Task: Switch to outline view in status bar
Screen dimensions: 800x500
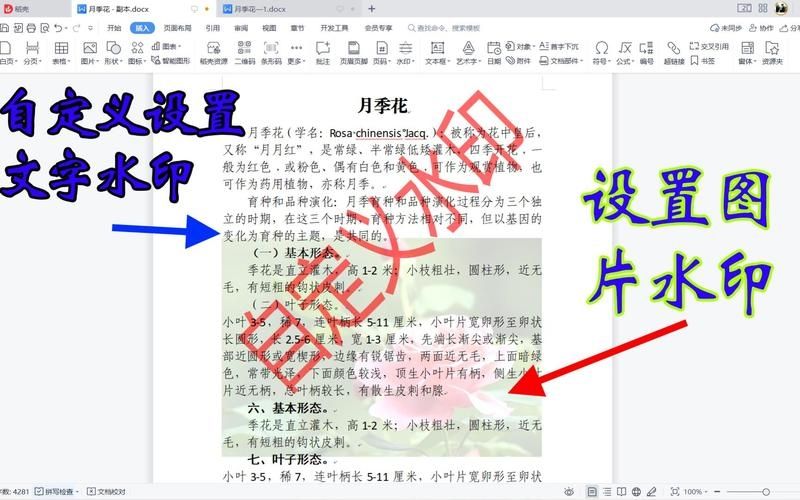Action: click(x=607, y=492)
